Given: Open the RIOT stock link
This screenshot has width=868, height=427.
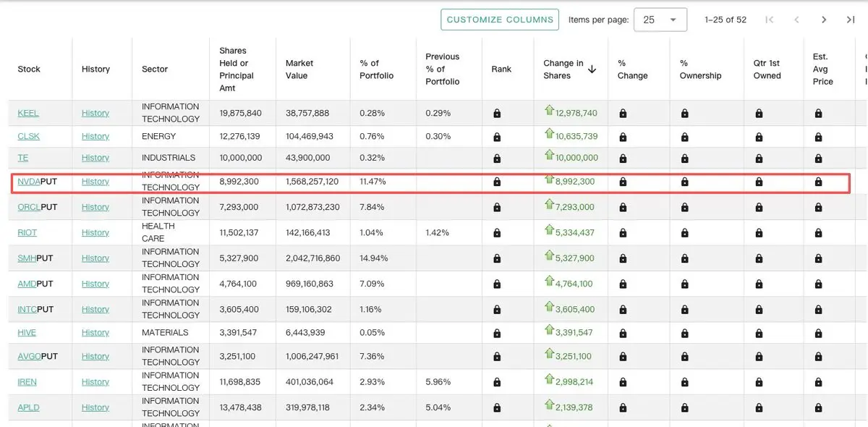Looking at the screenshot, I should (x=27, y=233).
